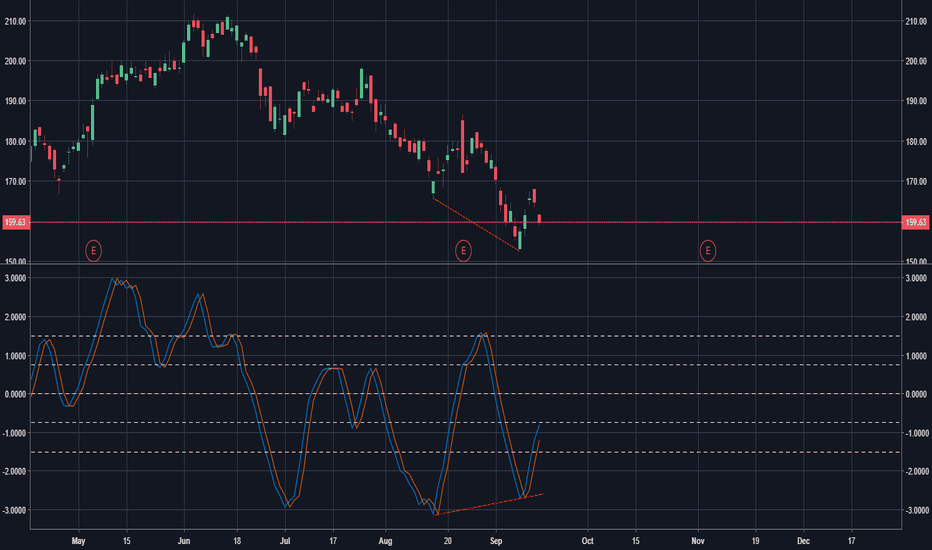Click the 18 date label after Jun
The image size is (932, 550).
237,541
